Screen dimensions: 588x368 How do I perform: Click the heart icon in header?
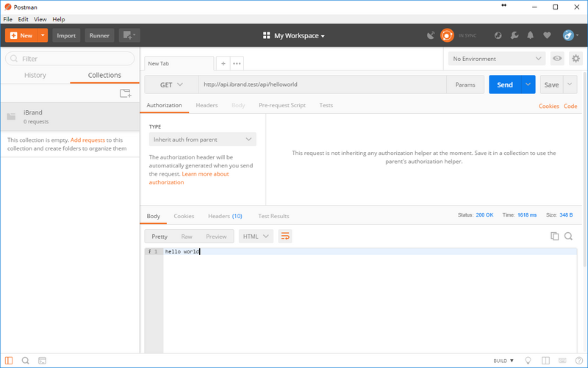(547, 35)
